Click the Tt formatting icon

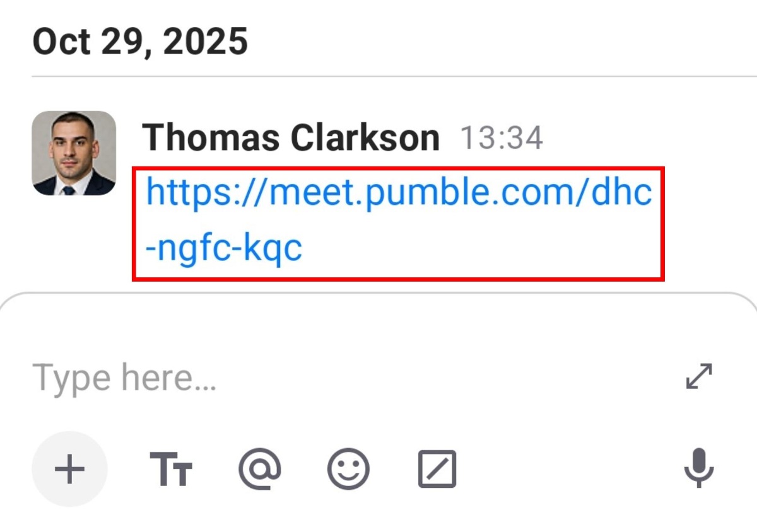point(171,470)
